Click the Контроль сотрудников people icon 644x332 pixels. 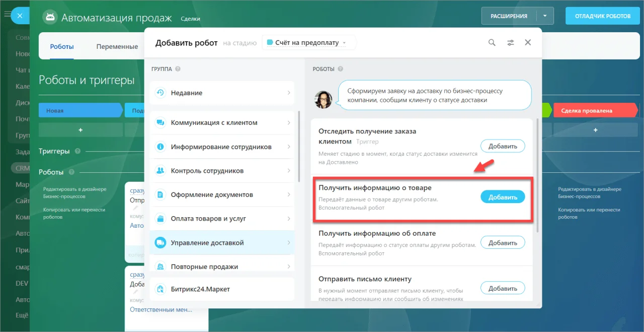pyautogui.click(x=160, y=171)
